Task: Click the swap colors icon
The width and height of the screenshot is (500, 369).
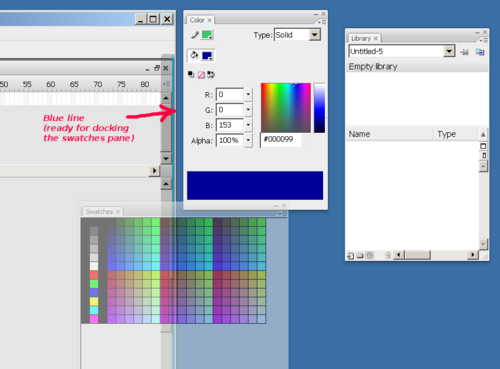Action: pos(211,75)
